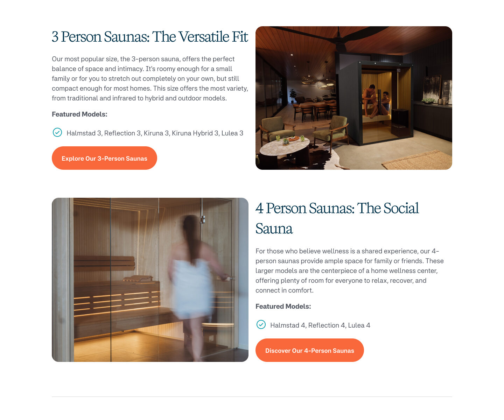The height and width of the screenshot is (420, 504).
Task: View the blurred woman entering sauna photo
Action: pyautogui.click(x=150, y=280)
